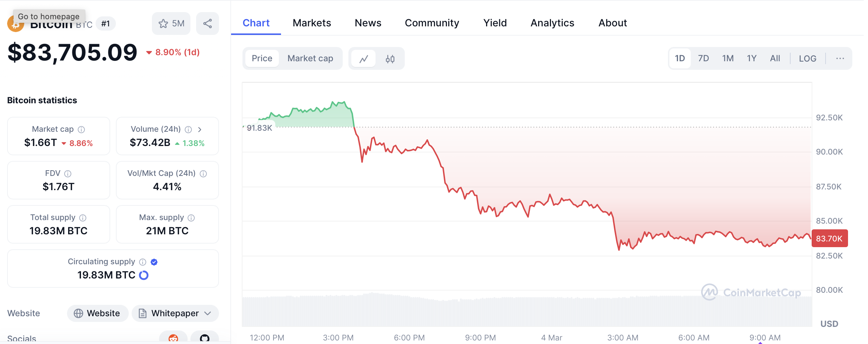868x344 pixels.
Task: Enable LOG scale on chart
Action: tap(807, 58)
